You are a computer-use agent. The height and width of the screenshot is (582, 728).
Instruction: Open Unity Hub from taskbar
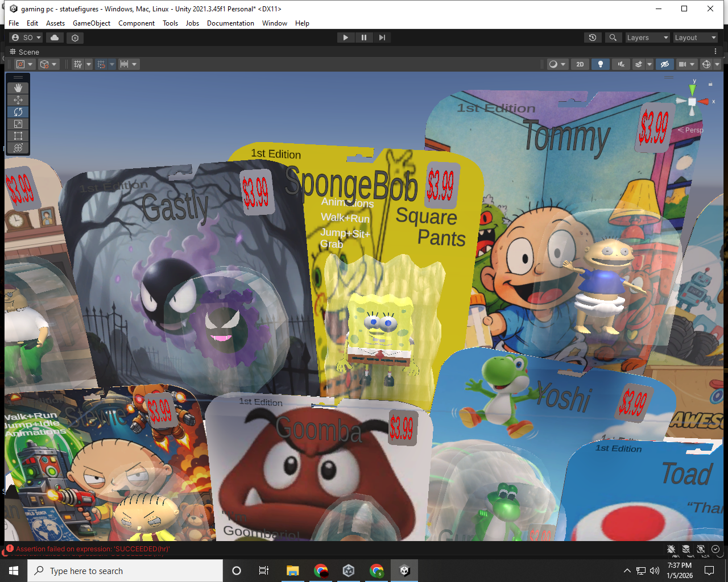(x=349, y=571)
